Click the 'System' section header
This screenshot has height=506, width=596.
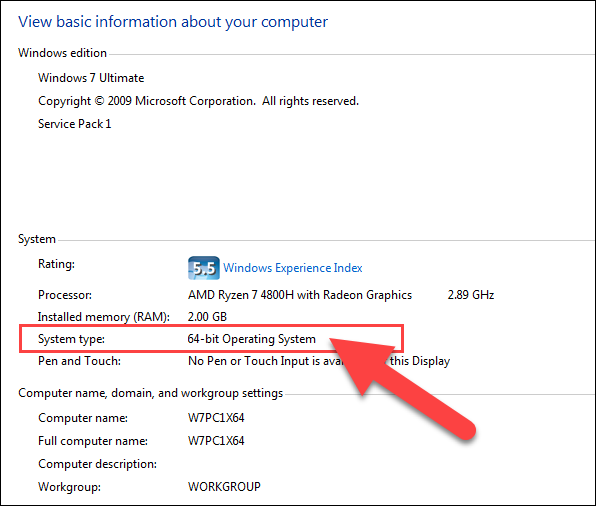click(x=37, y=239)
